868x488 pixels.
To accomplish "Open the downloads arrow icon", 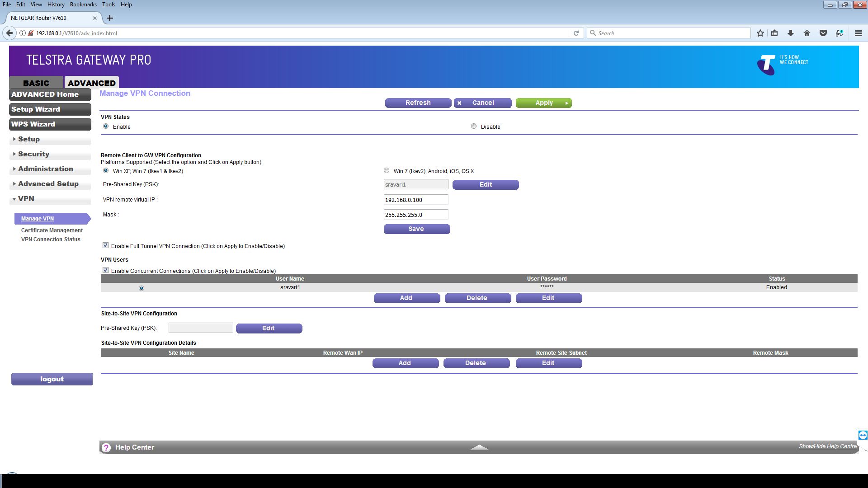I will pyautogui.click(x=790, y=33).
